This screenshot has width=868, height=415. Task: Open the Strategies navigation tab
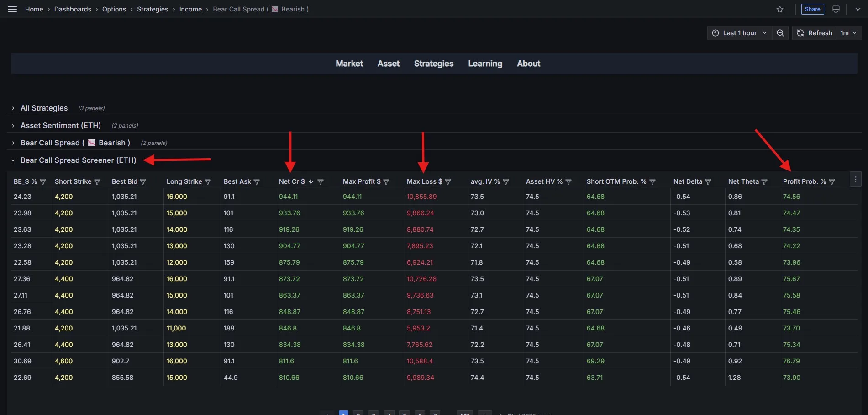[433, 64]
